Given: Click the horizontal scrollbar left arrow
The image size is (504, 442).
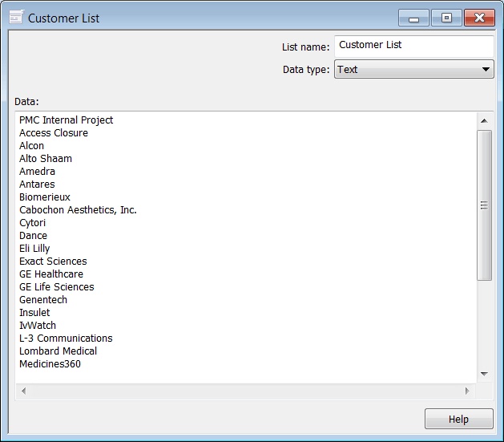Looking at the screenshot, I should (23, 391).
